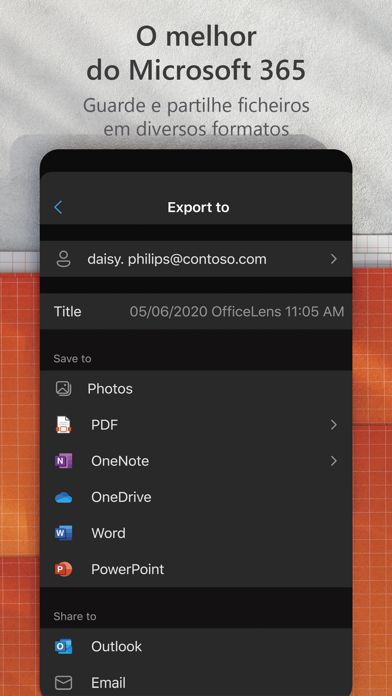
Task: Edit the title field 05/06/2020 OfficeLens
Action: pos(237,312)
